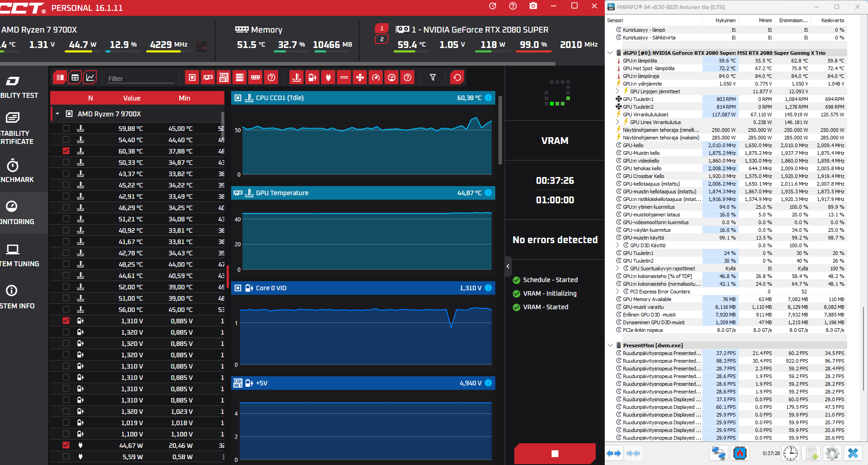The height and width of the screenshot is (465, 868).
Task: Filter sensors by graphics card icon
Action: (208, 77)
